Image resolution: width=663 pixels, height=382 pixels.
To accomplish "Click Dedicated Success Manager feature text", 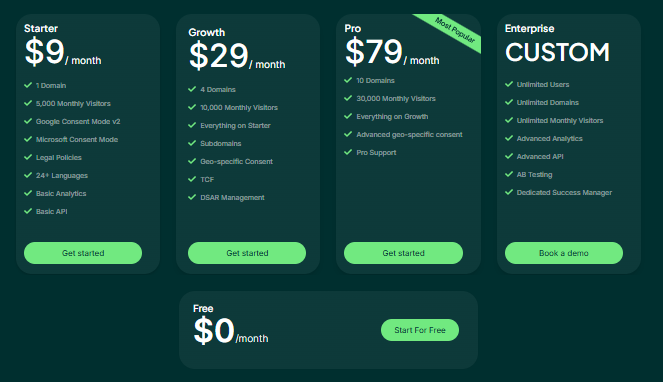I will [564, 192].
